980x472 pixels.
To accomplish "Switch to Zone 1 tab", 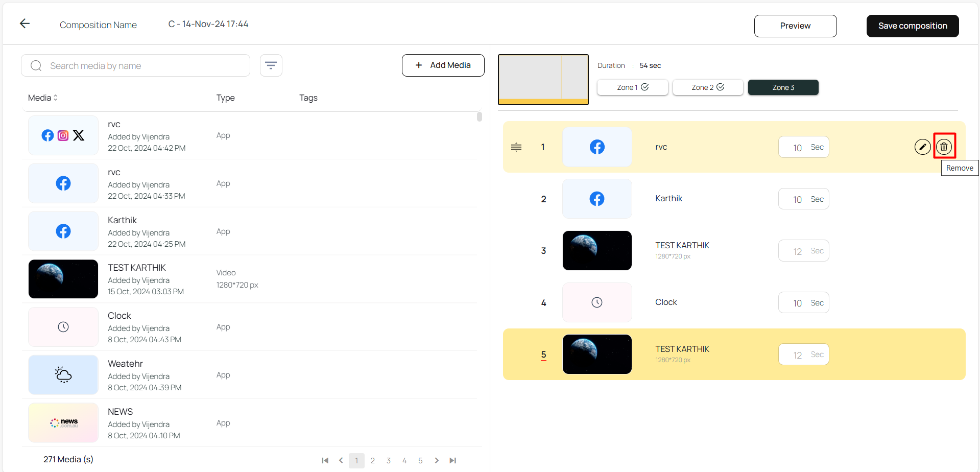I will (x=632, y=87).
